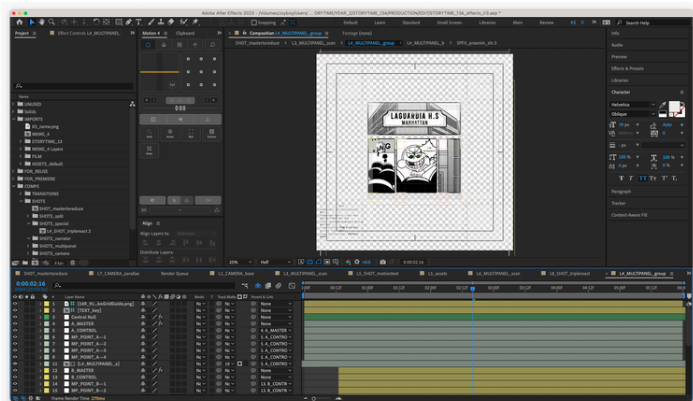Open the Effect Controls panel tab
The width and height of the screenshot is (693, 401).
pos(88,33)
